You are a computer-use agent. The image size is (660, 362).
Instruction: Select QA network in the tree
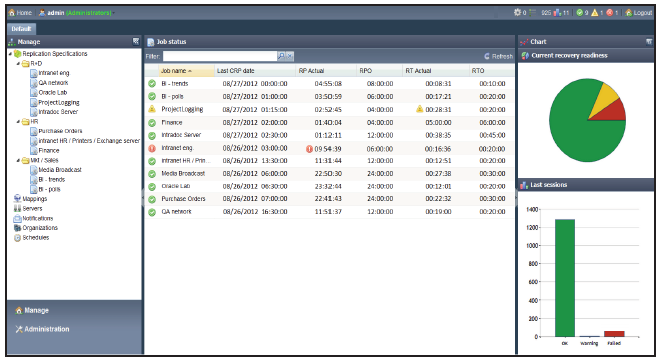coord(53,83)
